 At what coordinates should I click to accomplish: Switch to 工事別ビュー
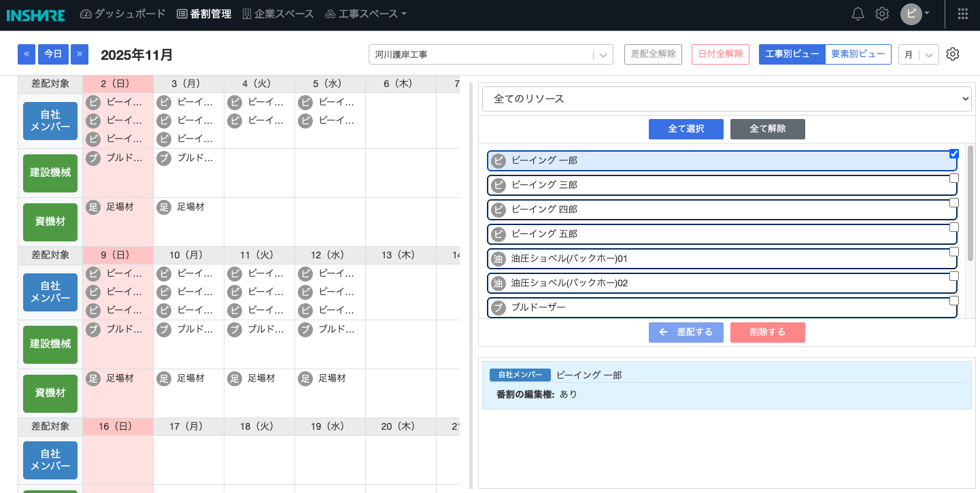[x=792, y=54]
